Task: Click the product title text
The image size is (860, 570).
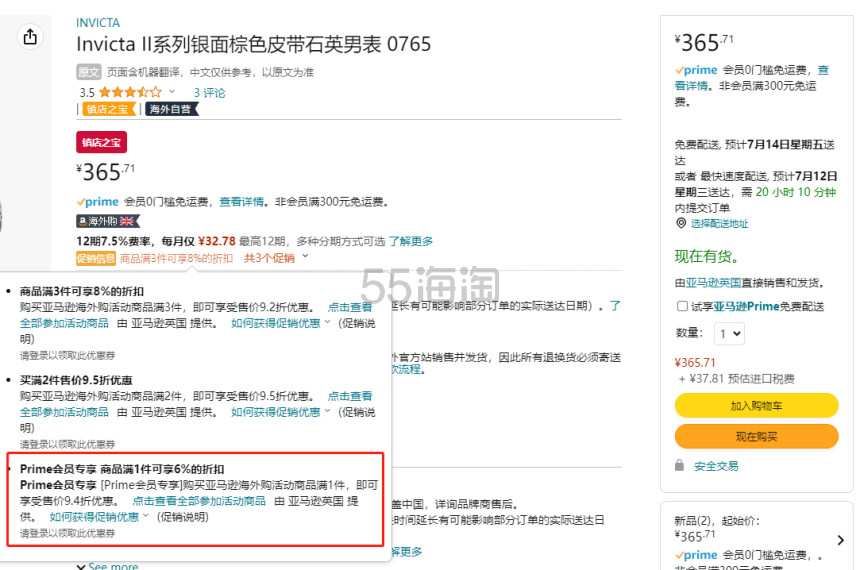Action: click(253, 44)
